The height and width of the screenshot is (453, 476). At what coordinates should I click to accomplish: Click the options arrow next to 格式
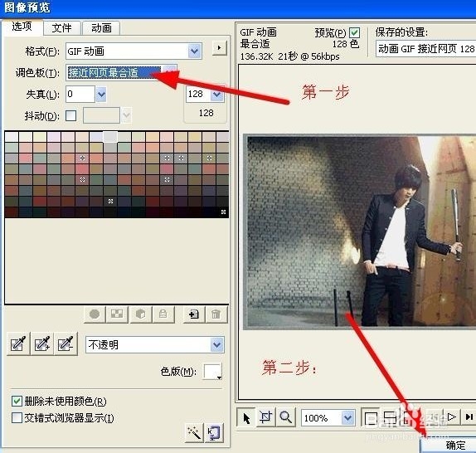[x=220, y=48]
